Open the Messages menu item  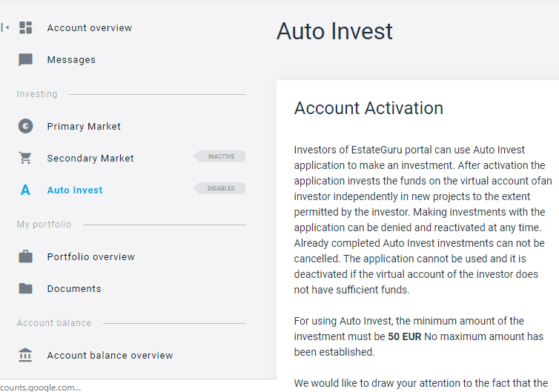(71, 60)
